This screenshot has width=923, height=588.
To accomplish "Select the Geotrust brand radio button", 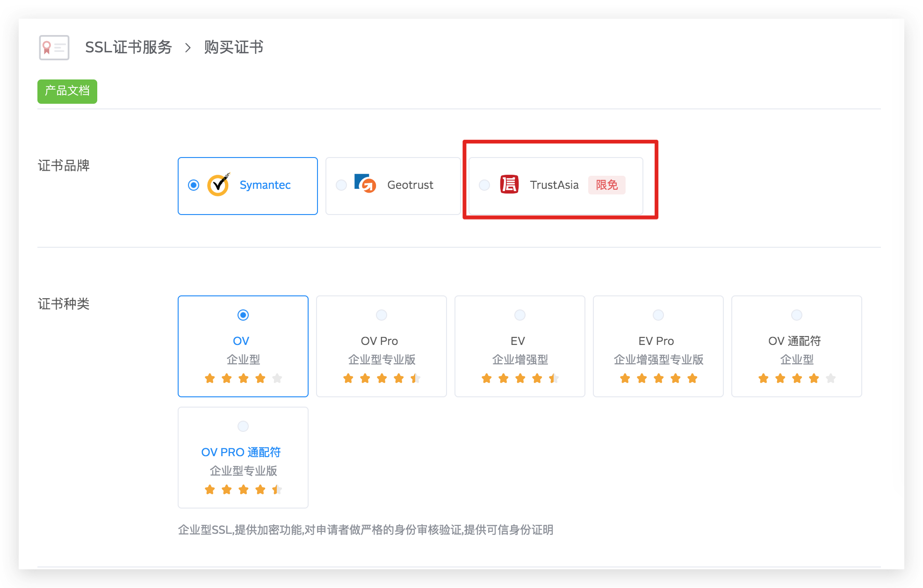I will point(341,185).
